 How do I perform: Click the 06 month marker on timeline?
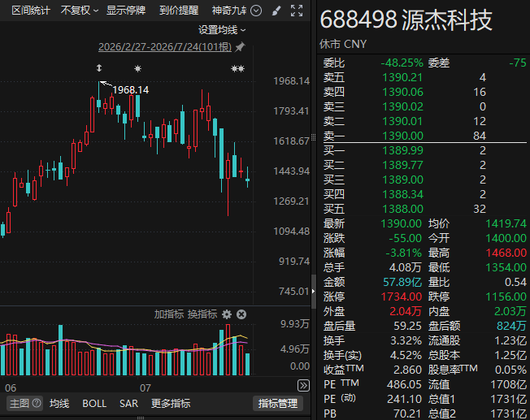pyautogui.click(x=11, y=388)
